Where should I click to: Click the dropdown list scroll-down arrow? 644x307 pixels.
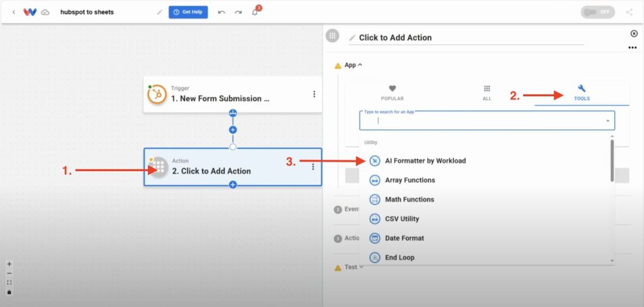(612, 260)
